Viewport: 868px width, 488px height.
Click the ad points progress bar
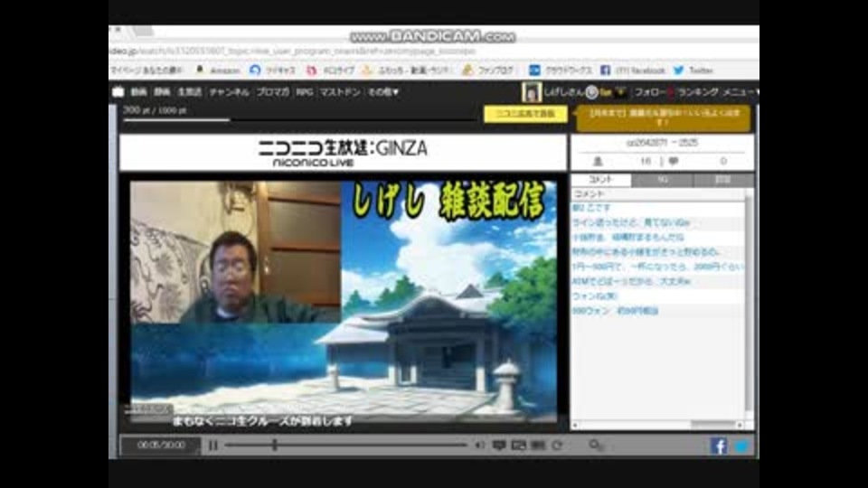point(299,119)
